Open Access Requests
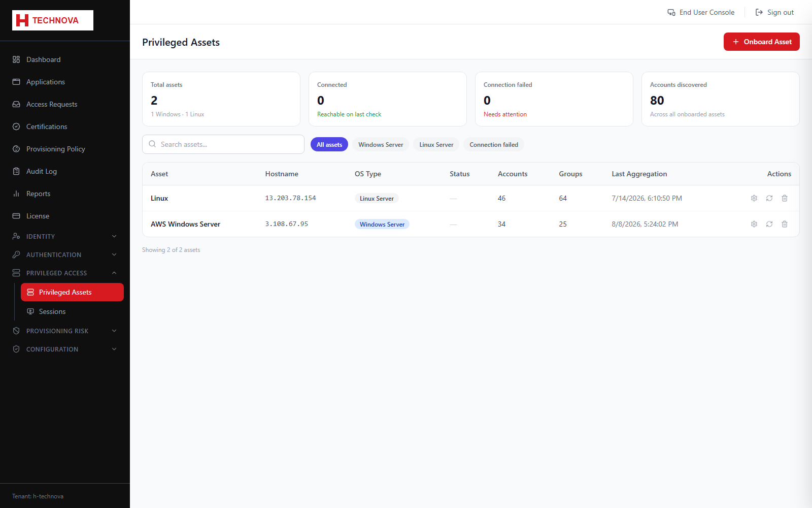This screenshot has width=812, height=508. [65, 104]
